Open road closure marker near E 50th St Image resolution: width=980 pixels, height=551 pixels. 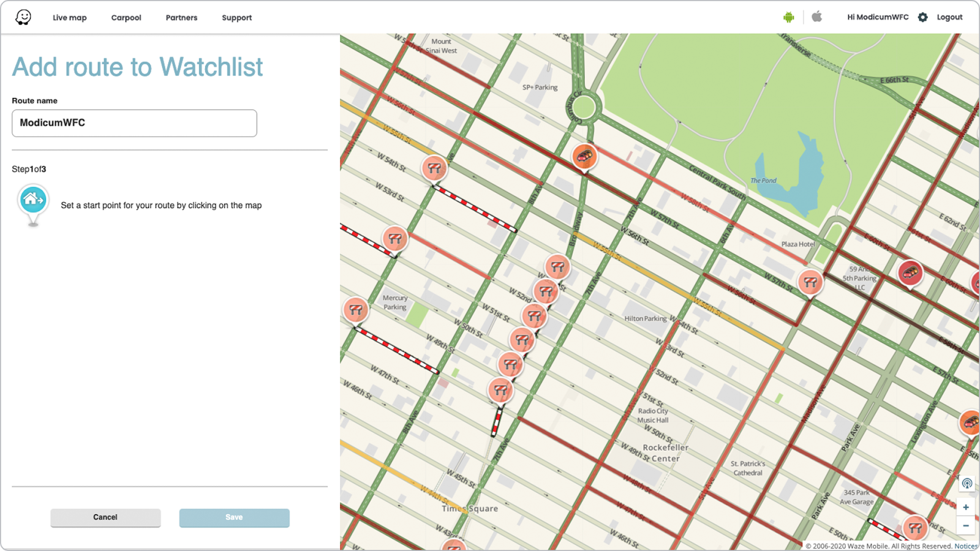[x=915, y=527]
